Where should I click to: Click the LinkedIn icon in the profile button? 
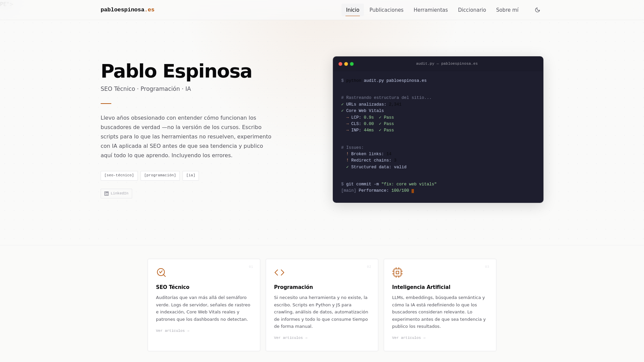tap(106, 194)
